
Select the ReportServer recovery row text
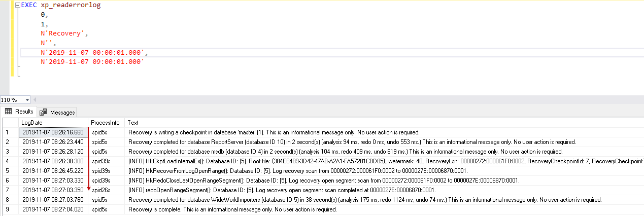point(352,142)
